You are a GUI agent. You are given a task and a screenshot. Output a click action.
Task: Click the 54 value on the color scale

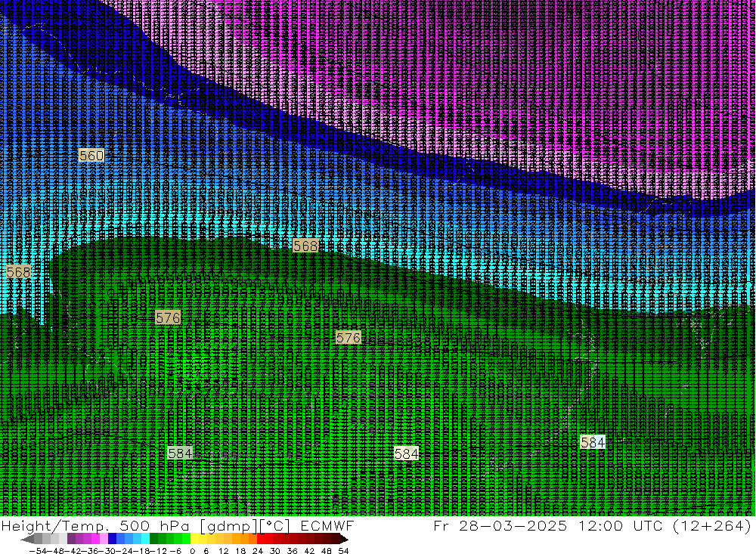tap(343, 551)
